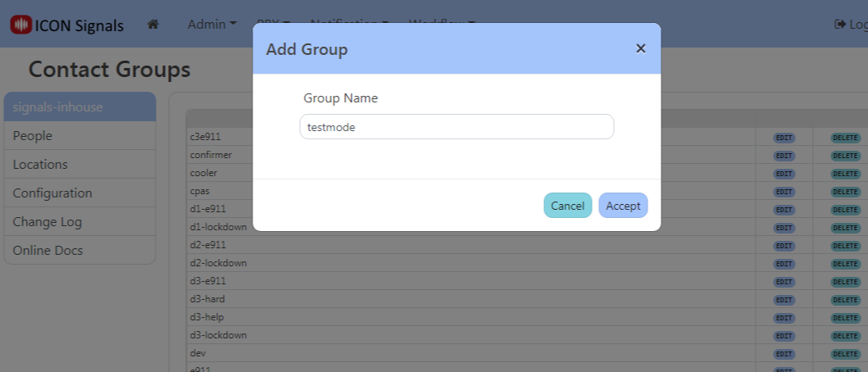Edit the d1-e911 group
This screenshot has height=372, width=868.
(x=784, y=210)
